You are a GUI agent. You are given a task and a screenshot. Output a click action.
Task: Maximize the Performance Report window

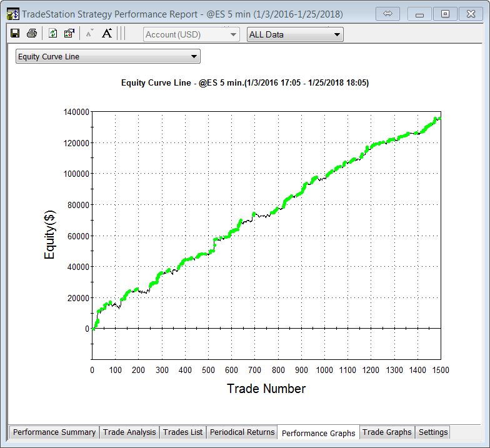[x=445, y=13]
